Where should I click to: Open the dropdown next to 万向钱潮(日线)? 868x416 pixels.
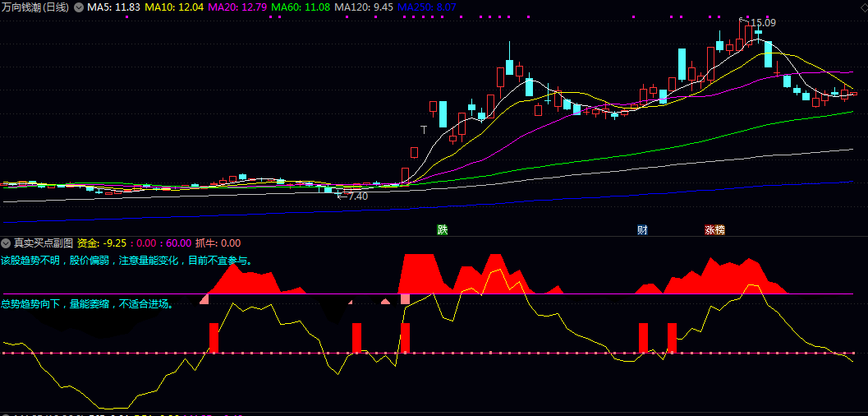pos(79,7)
